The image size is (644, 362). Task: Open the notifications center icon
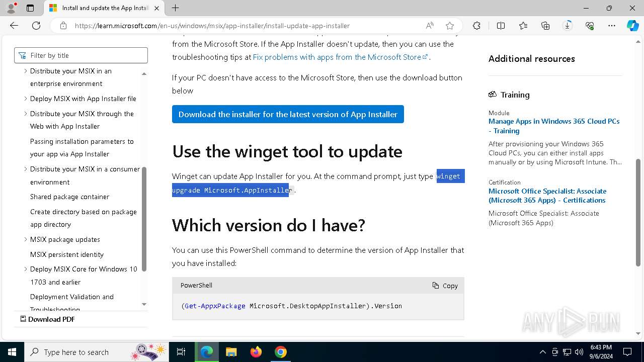tap(627, 352)
